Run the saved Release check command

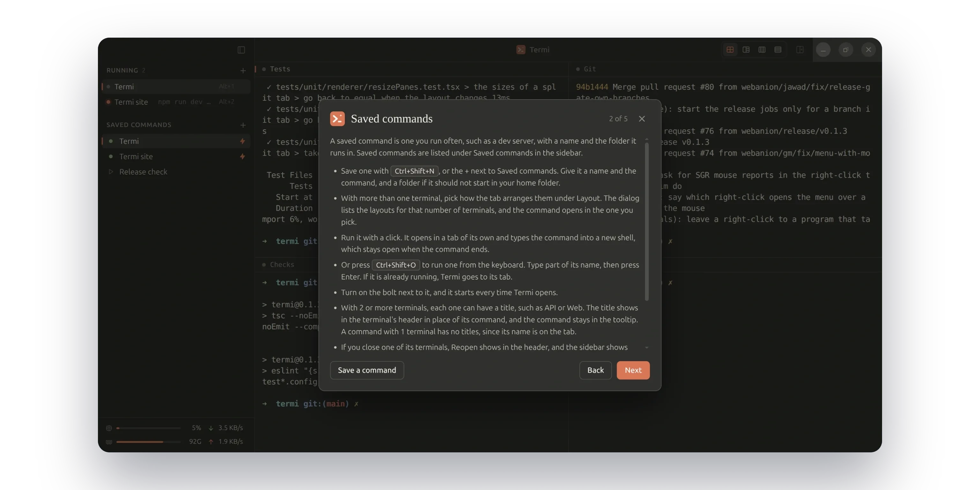click(176, 172)
